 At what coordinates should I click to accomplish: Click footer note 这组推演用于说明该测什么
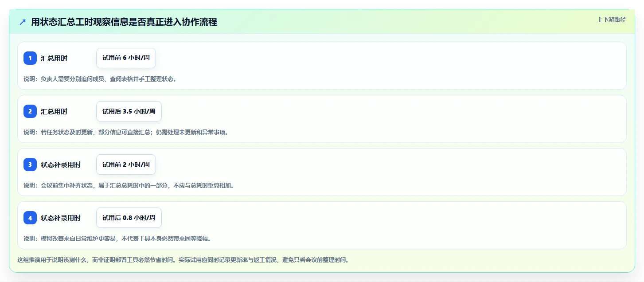tap(183, 260)
